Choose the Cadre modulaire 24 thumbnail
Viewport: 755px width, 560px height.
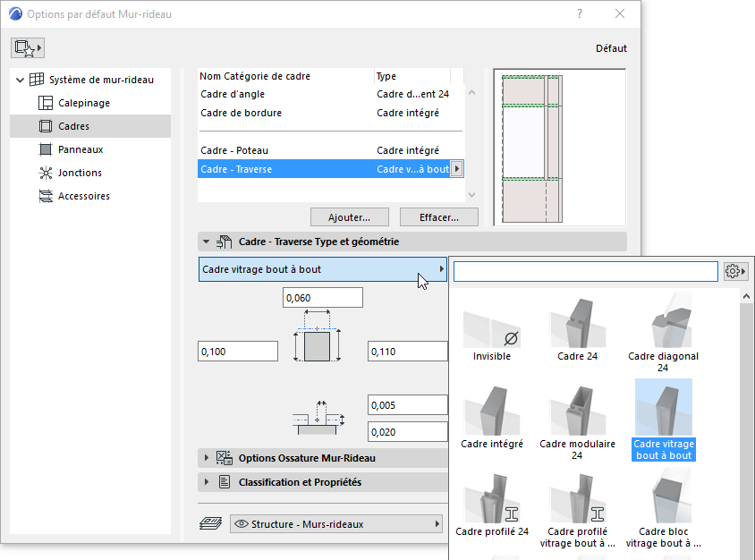click(x=577, y=417)
